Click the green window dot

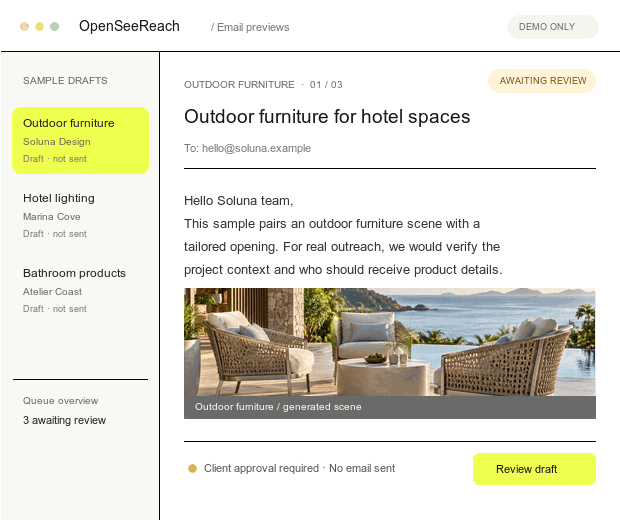coord(55,26)
